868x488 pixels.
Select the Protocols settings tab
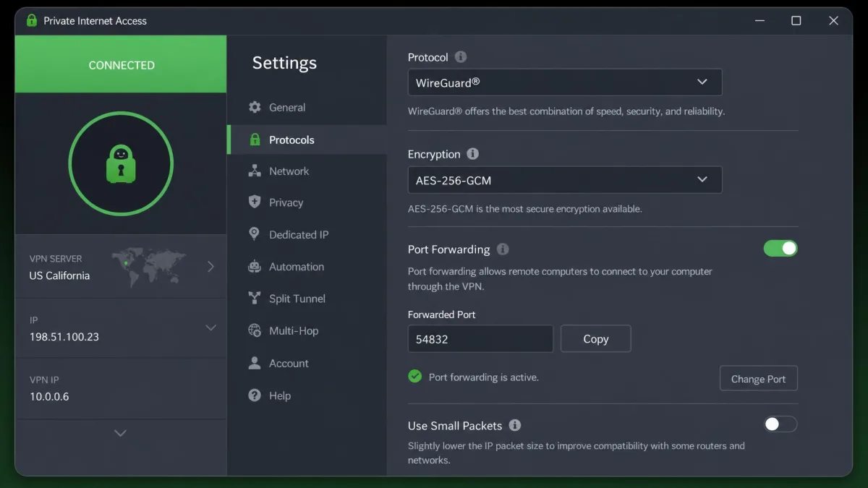pyautogui.click(x=307, y=140)
